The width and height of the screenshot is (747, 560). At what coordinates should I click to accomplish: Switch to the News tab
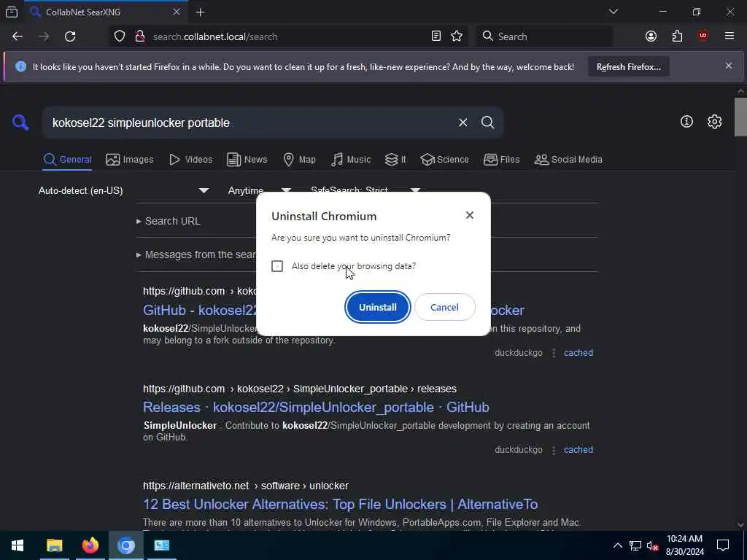[247, 160]
